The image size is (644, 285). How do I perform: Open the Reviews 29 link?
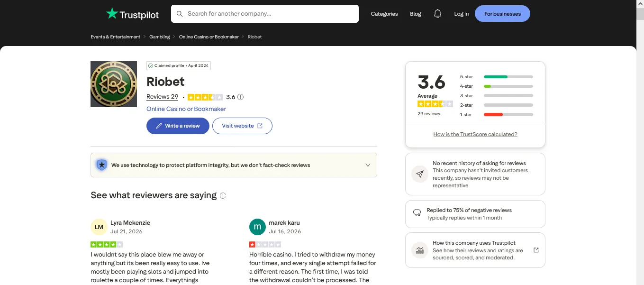(x=162, y=97)
